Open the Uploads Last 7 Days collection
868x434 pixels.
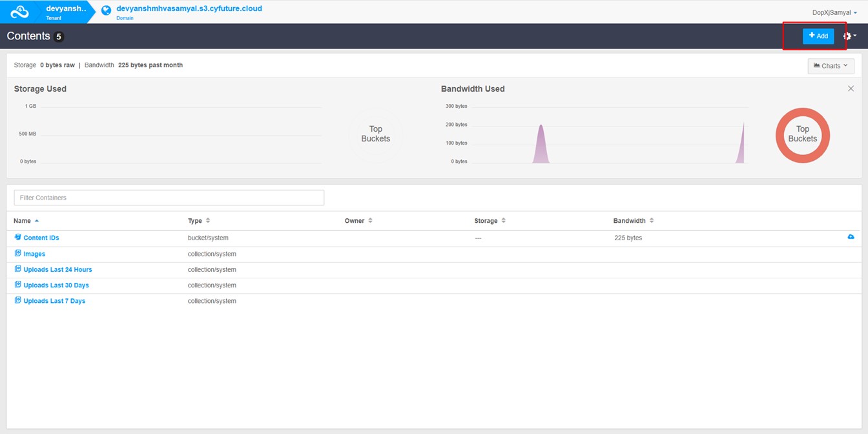[54, 301]
